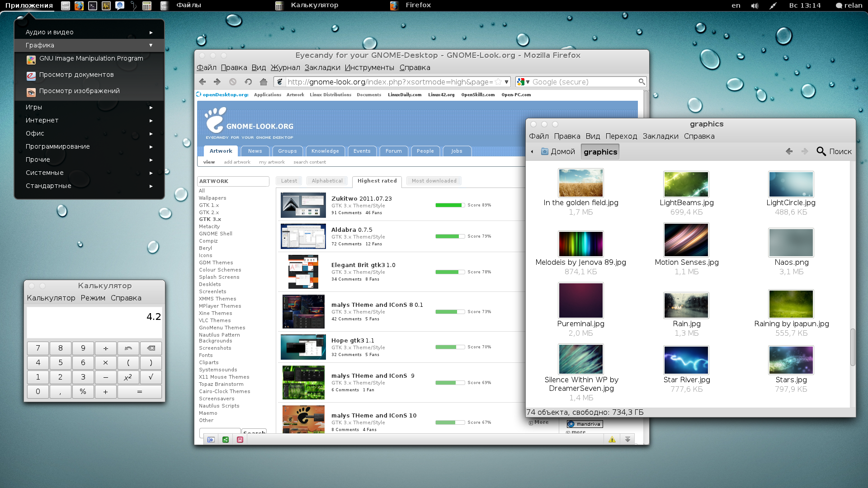Open search engine selector dropdown
Viewport: 868px width, 488px height.
[x=524, y=82]
